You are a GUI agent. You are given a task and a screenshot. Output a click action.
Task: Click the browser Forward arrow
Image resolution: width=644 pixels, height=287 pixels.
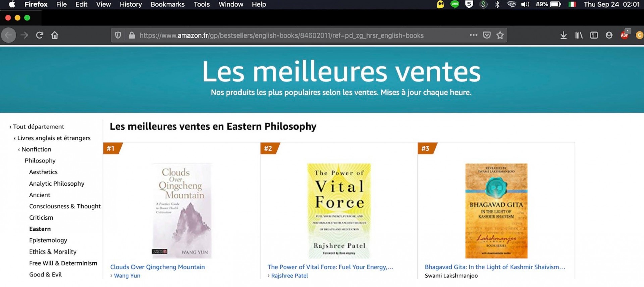click(24, 35)
